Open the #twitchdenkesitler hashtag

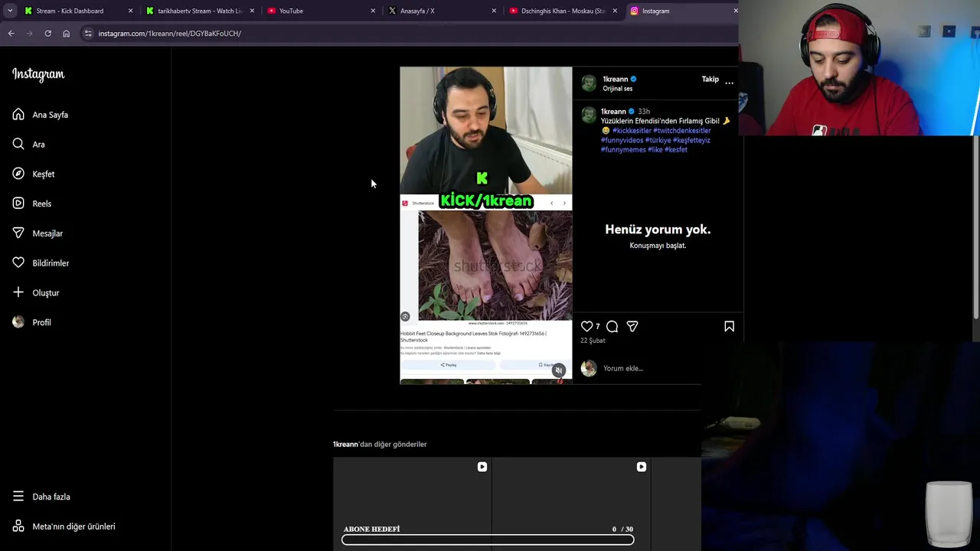[681, 131]
